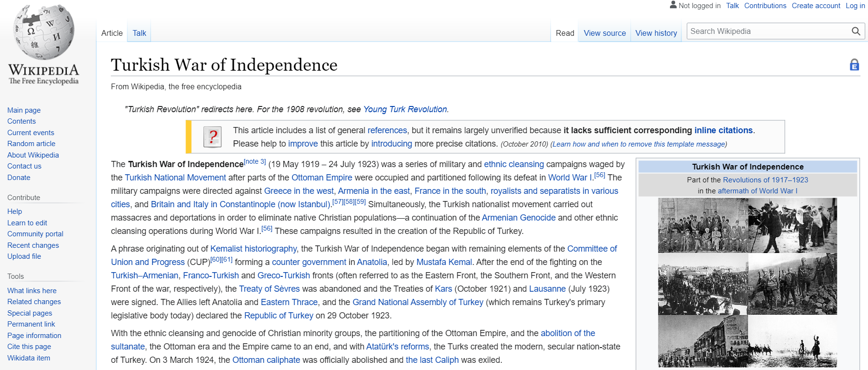Screen dimensions: 868x370
Task: Open Page information
Action: tap(34, 336)
